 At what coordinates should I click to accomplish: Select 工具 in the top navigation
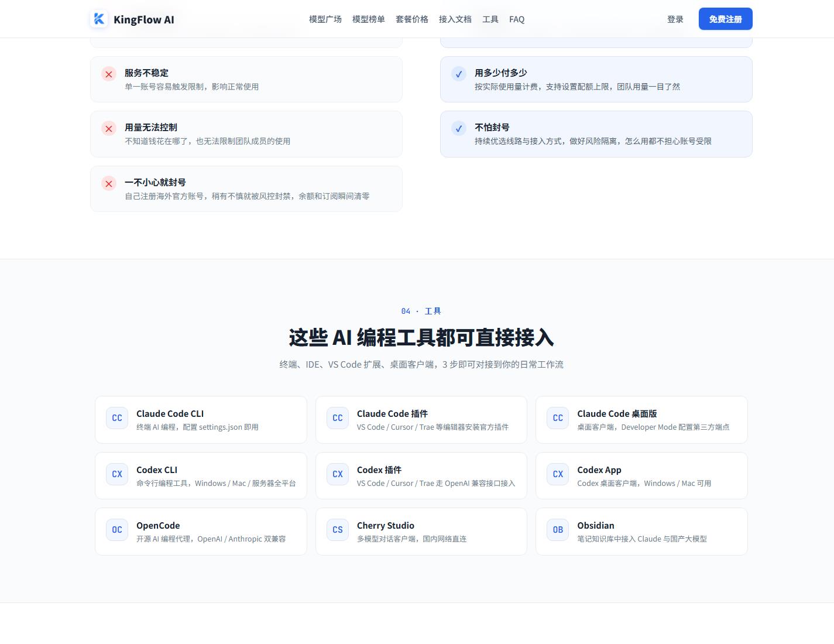(490, 19)
